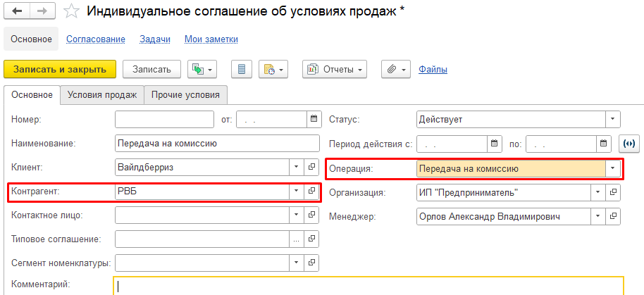
Task: Click the 'от' date input field
Action: click(x=272, y=120)
